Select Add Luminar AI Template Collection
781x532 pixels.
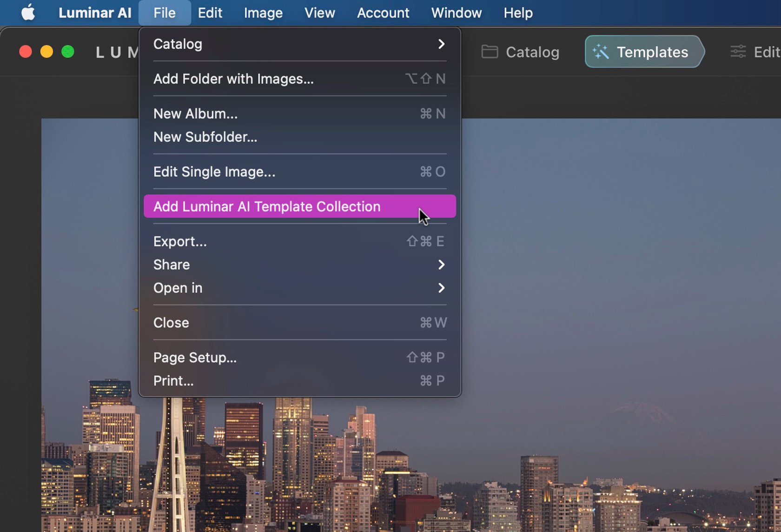click(x=267, y=206)
